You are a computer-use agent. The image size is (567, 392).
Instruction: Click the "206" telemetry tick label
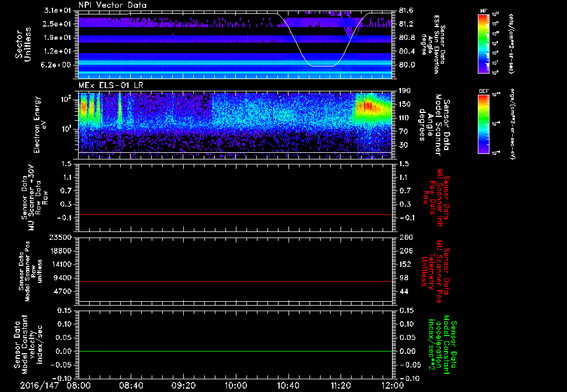[x=405, y=251]
